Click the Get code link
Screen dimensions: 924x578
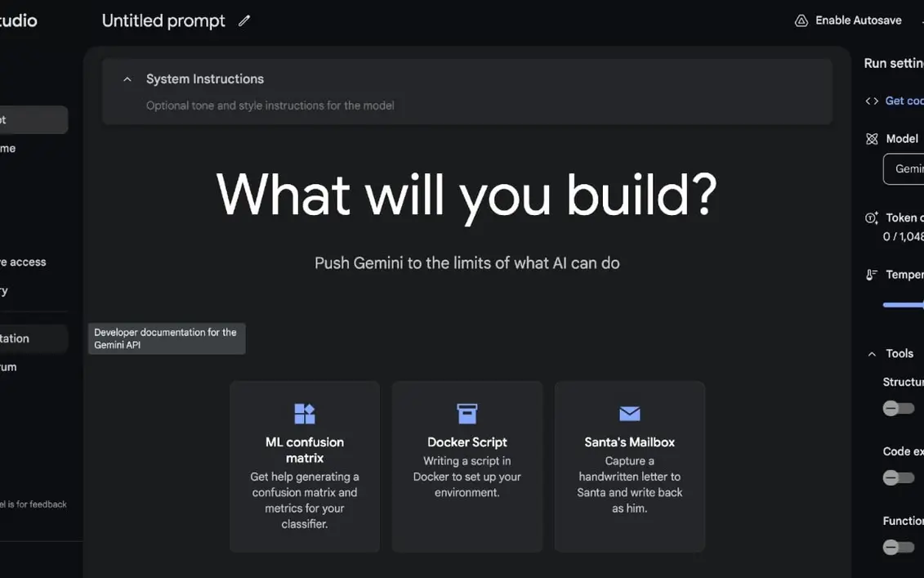click(904, 101)
